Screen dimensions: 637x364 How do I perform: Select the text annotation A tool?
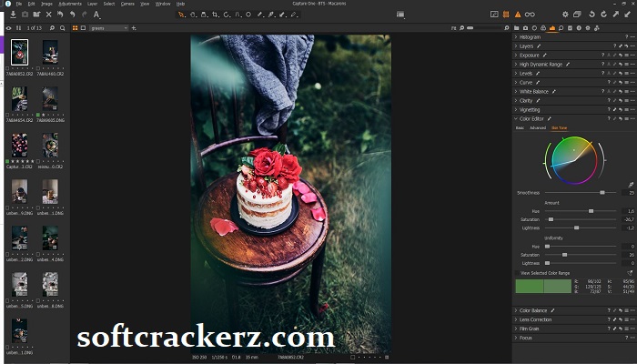pos(96,15)
